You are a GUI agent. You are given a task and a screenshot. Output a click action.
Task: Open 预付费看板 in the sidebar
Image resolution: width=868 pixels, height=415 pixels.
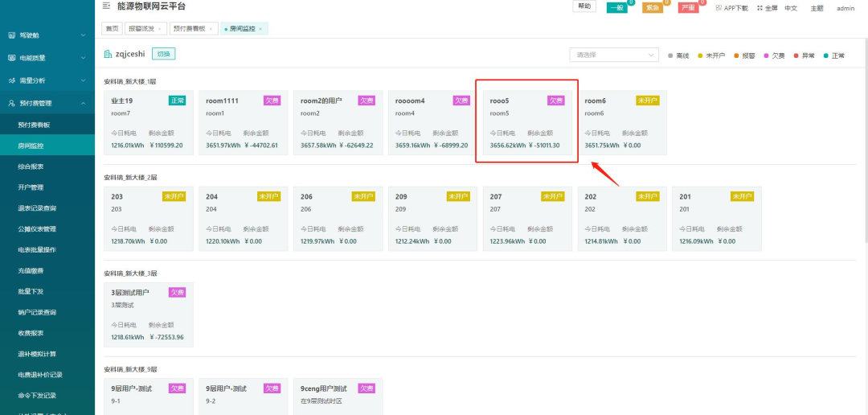(x=47, y=125)
